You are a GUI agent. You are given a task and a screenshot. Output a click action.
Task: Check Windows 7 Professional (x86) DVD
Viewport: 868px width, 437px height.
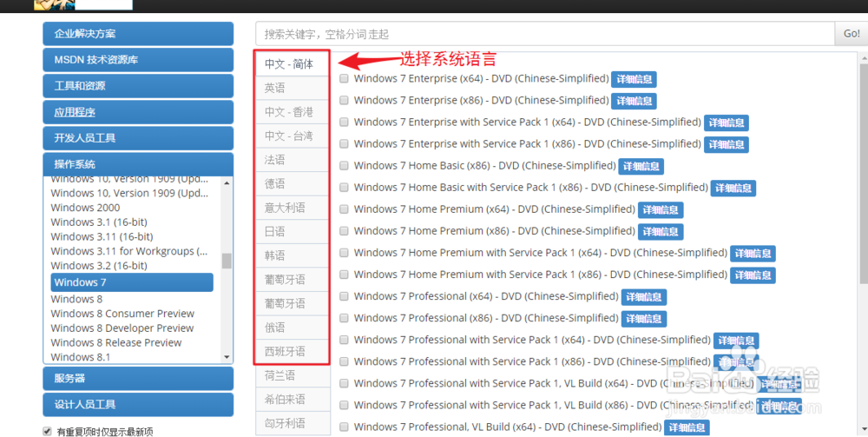tap(344, 318)
